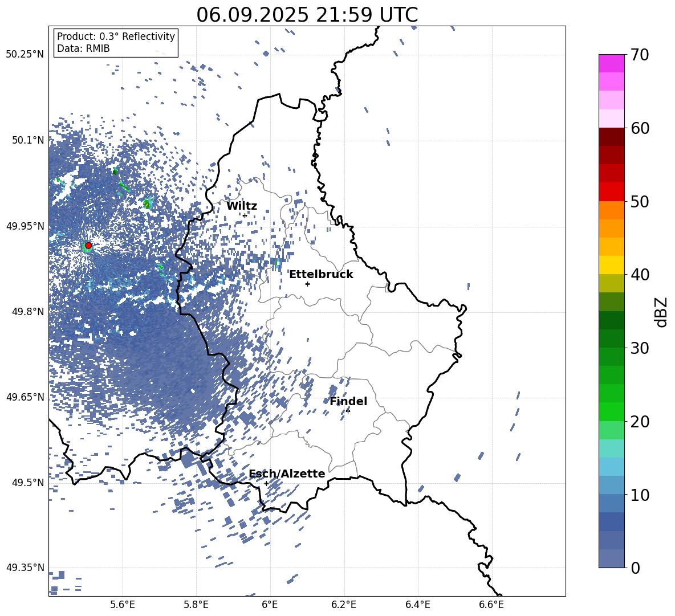675x616 pixels.
Task: Pick the olive swatch just below 40
Action: (x=612, y=283)
